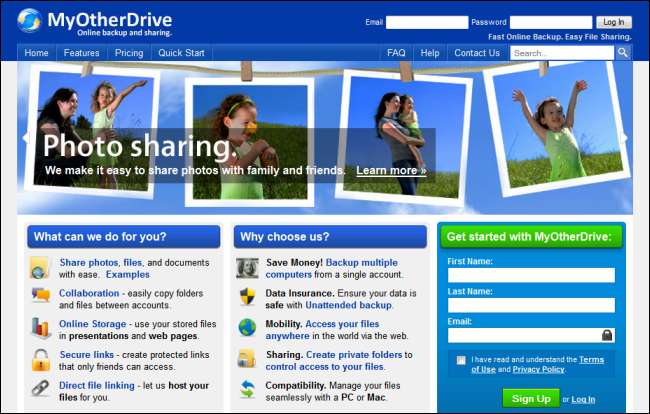The height and width of the screenshot is (414, 650).
Task: Click the Direct file linking chain icon
Action: 41,388
